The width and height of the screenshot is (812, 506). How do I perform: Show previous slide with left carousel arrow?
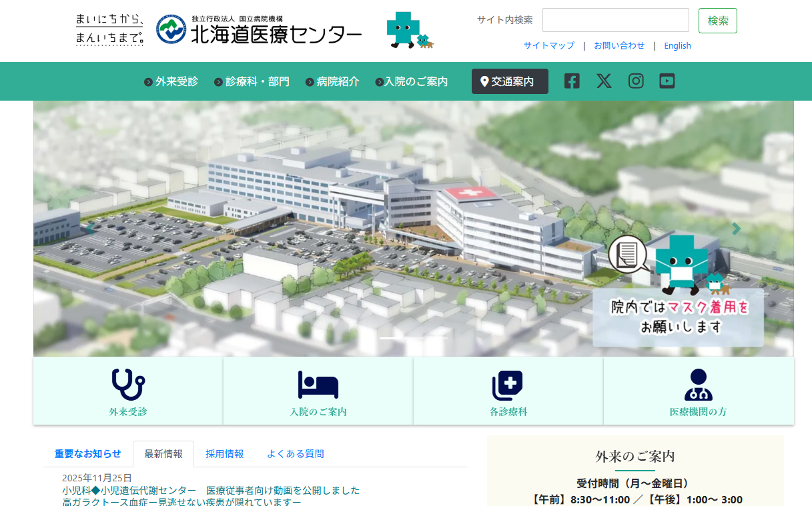coord(90,229)
